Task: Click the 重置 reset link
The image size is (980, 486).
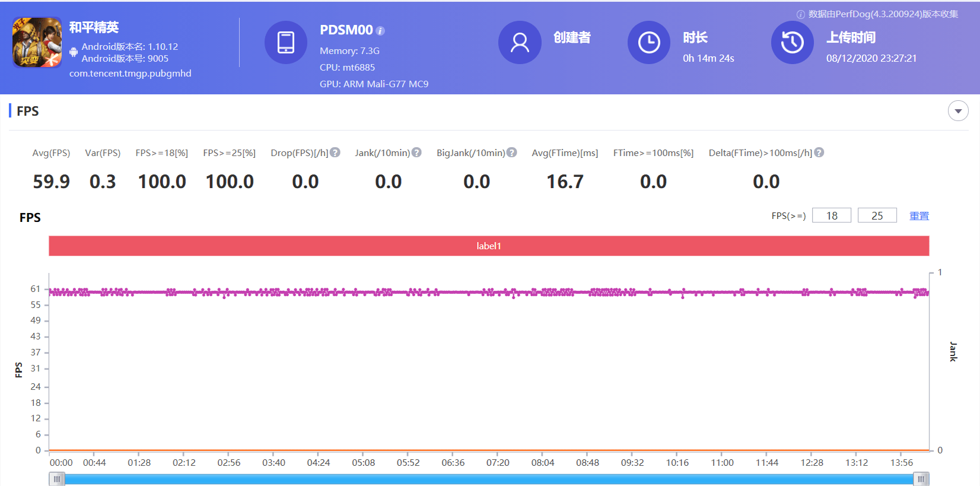Action: pos(919,216)
